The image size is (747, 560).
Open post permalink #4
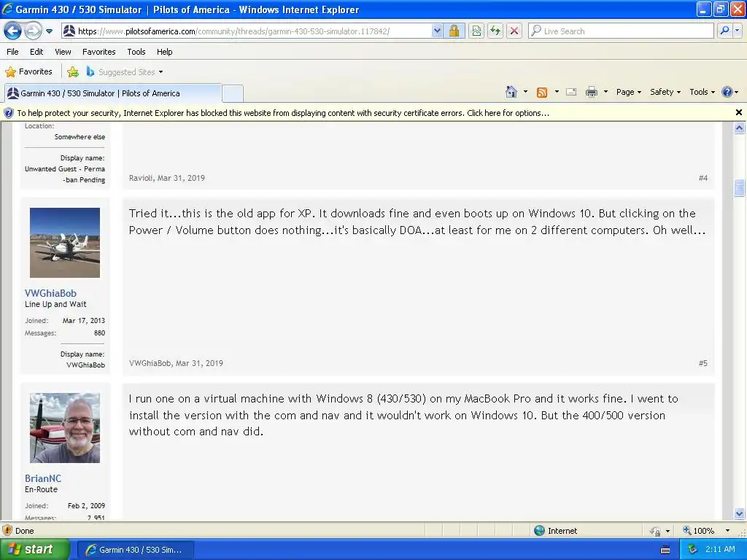pos(703,178)
